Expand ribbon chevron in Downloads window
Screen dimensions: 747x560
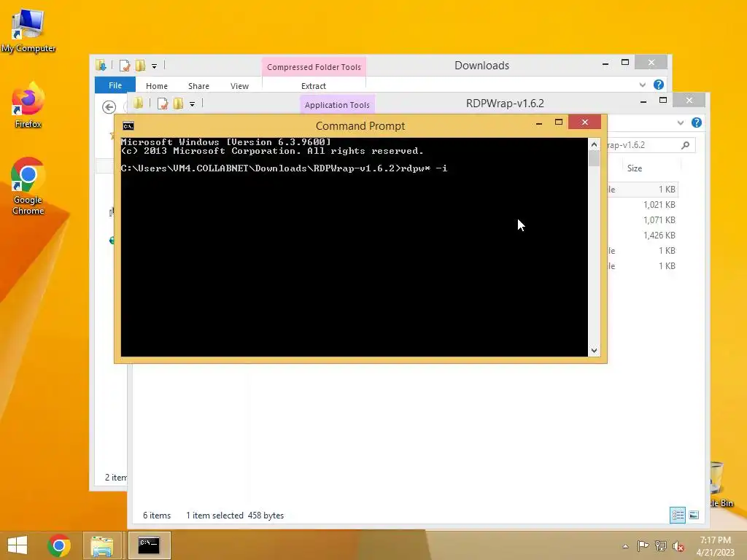[643, 85]
